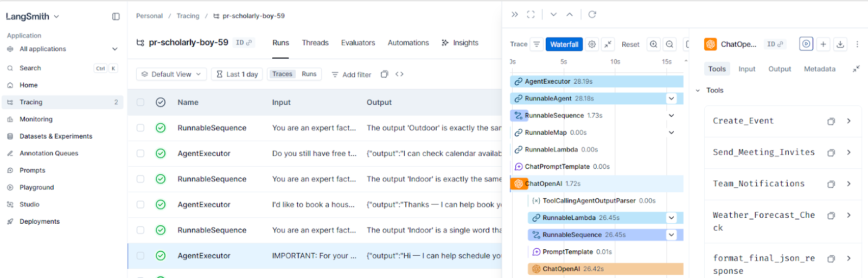Expand Team_Notifications tool details
This screenshot has height=278, width=868.
coord(849,184)
